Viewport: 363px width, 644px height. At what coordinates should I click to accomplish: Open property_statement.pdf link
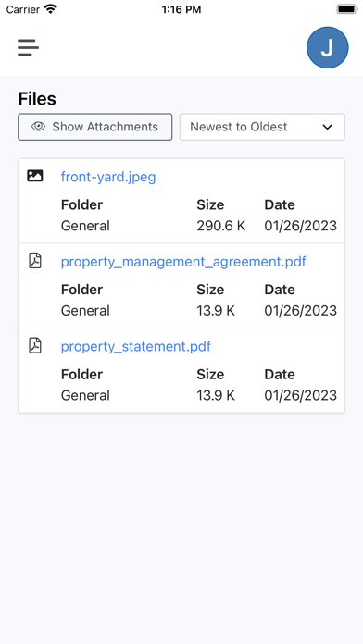pyautogui.click(x=136, y=346)
